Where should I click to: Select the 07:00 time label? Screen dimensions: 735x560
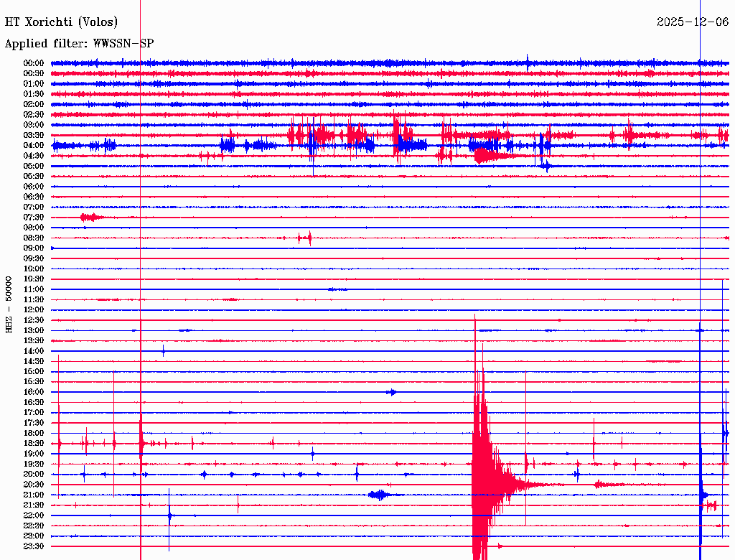click(34, 207)
